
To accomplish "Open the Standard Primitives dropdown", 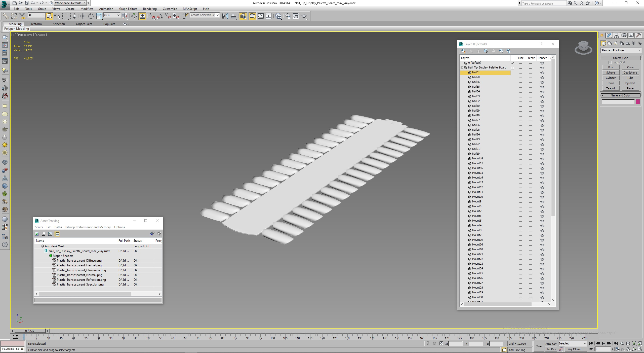I will (x=620, y=50).
